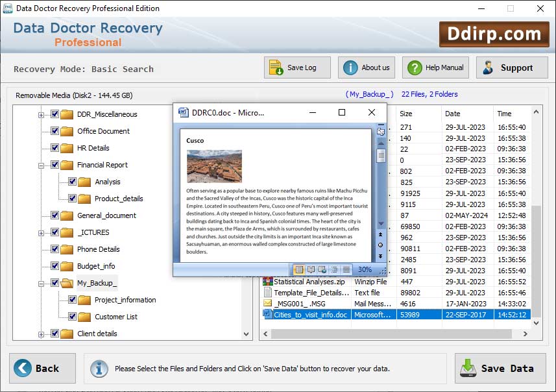Screen dimensions: 556x392
Task: Click the folder tree scroll down arrow
Action: (246, 334)
